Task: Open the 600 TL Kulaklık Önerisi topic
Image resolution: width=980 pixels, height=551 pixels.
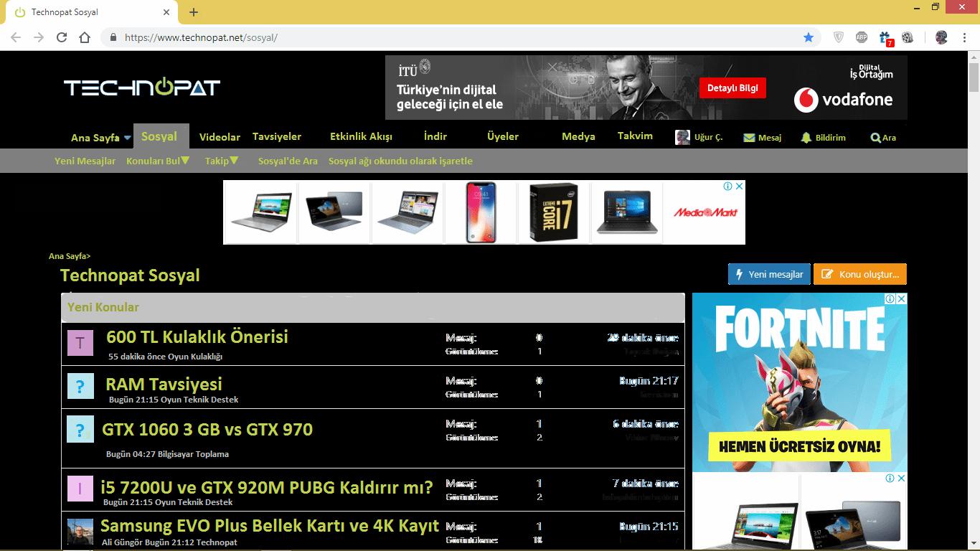Action: point(197,336)
